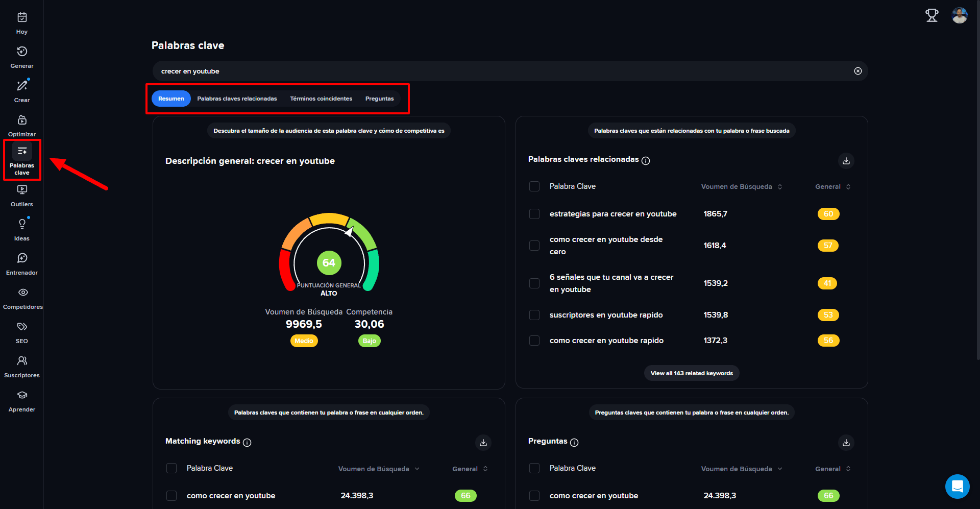Viewport: 980px width, 509px height.
Task: Show info for Preguntas heading
Action: click(574, 443)
